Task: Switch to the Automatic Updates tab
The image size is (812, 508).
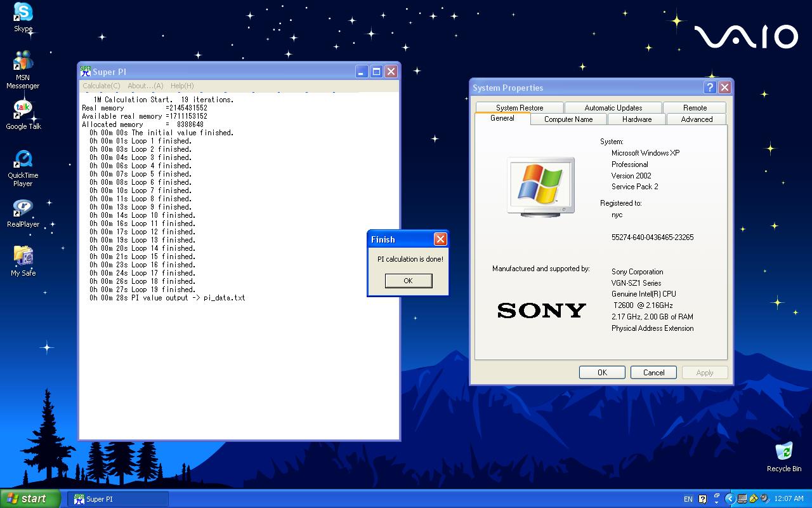Action: (x=613, y=108)
